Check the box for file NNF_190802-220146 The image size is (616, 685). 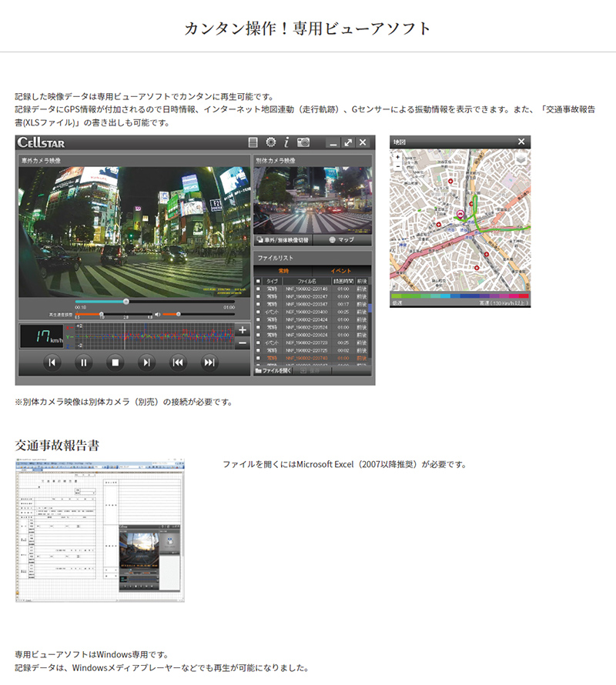pos(259,289)
